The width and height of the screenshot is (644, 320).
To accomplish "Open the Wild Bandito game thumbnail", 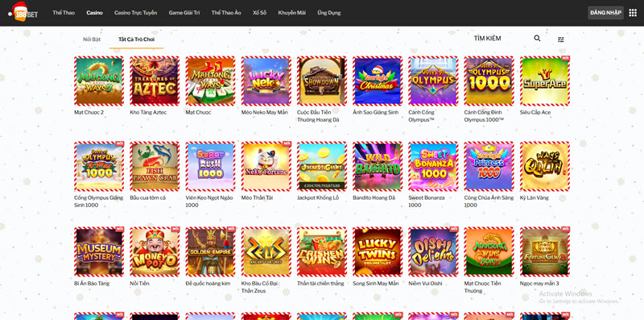I will [378, 167].
